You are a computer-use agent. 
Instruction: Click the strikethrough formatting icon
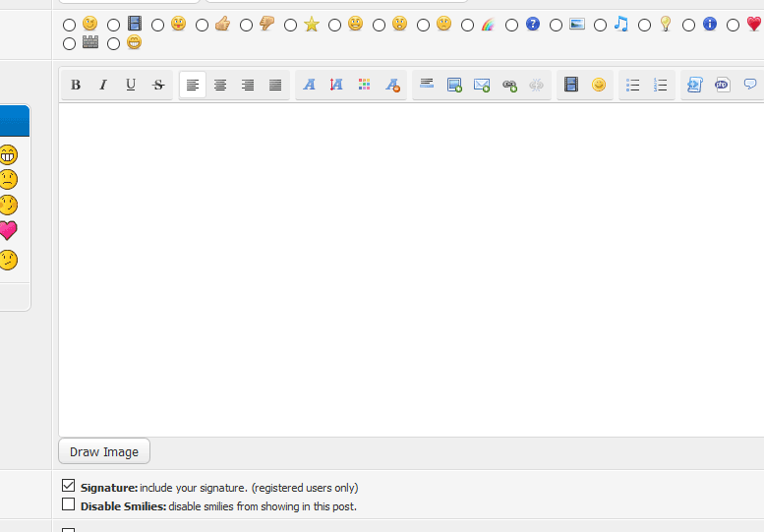(158, 86)
